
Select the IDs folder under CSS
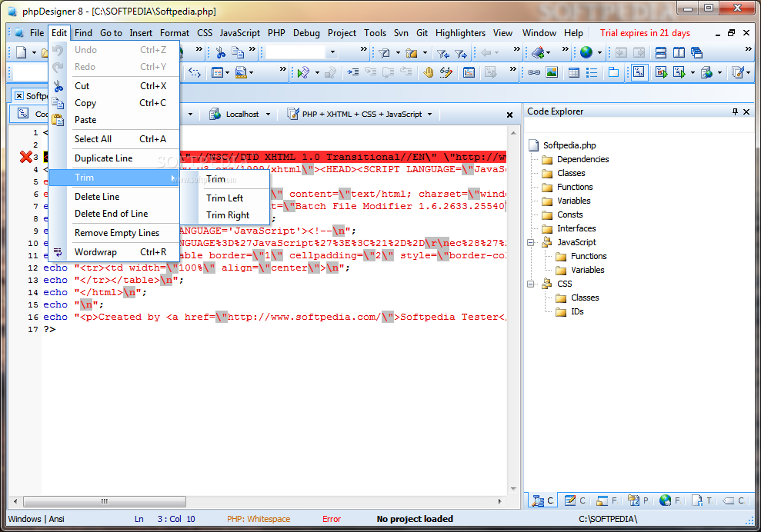pos(577,311)
